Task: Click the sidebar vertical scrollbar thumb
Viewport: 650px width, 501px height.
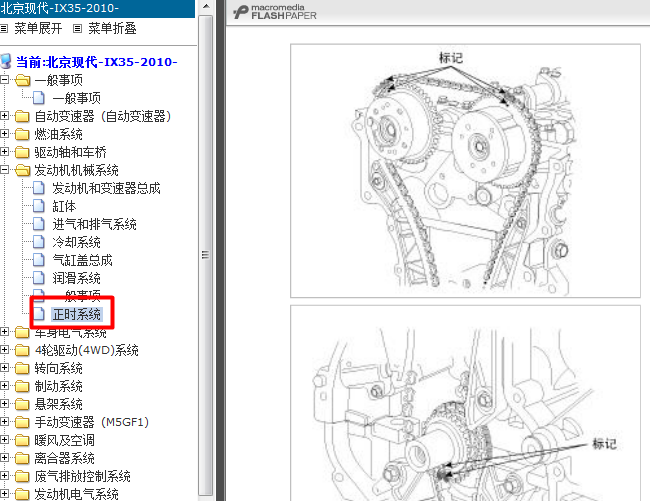Action: 206,255
